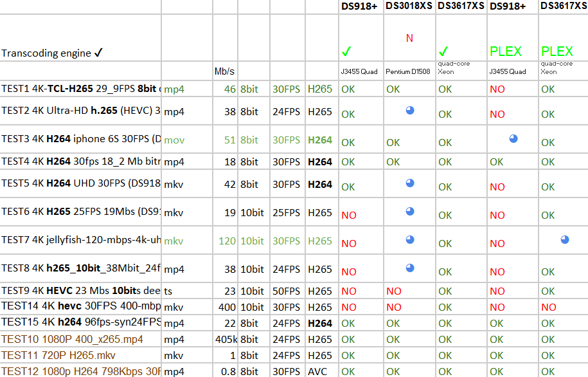The image size is (588, 377).
Task: Select the red NO cell in TEST5 row
Action: (x=513, y=183)
